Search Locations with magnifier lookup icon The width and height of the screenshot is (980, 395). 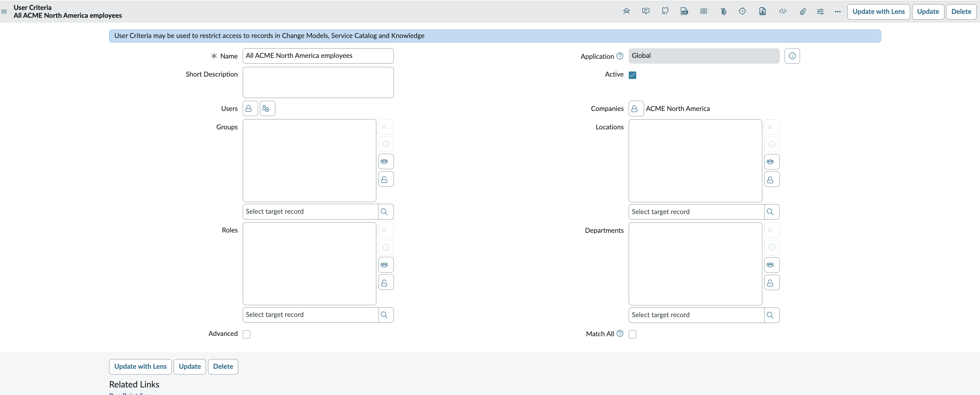coord(772,212)
